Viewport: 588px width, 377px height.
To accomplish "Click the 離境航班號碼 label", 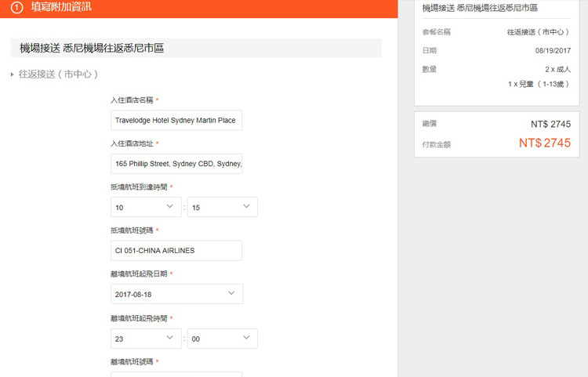I will [x=132, y=362].
